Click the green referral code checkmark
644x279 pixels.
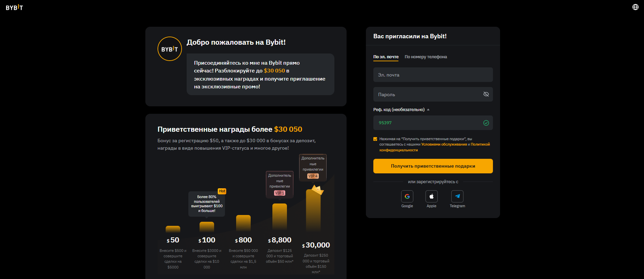tap(486, 123)
